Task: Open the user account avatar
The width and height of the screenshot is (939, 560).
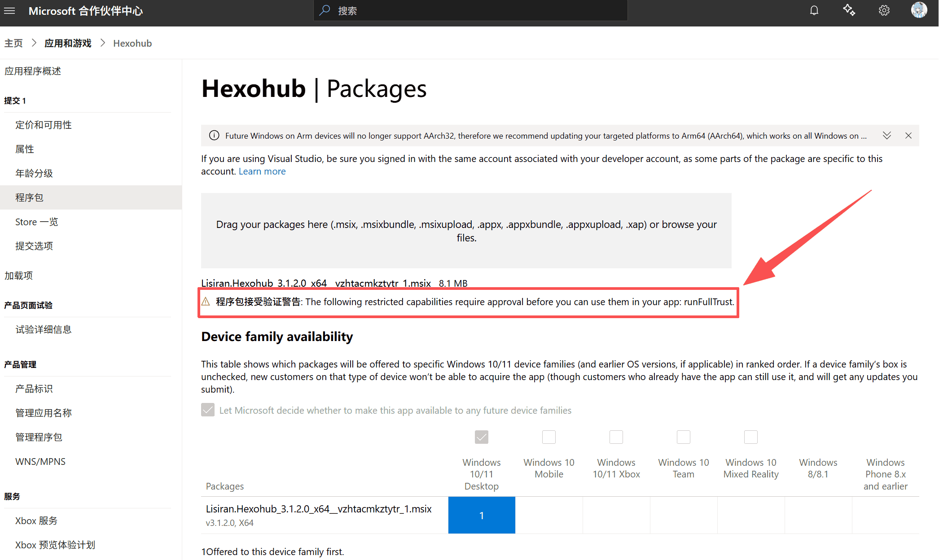Action: pos(919,10)
